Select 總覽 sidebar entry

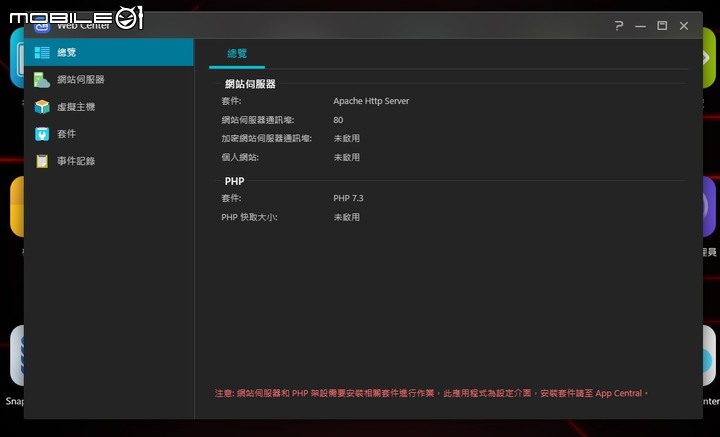(109, 52)
